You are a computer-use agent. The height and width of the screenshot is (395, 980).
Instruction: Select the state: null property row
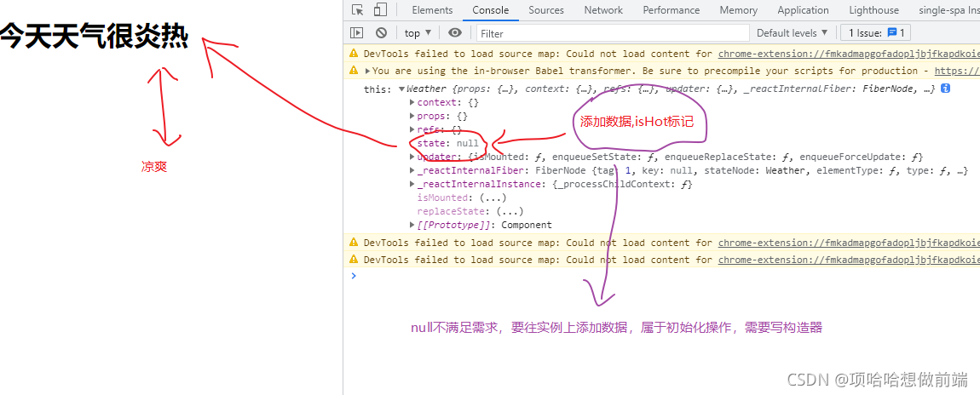(447, 144)
